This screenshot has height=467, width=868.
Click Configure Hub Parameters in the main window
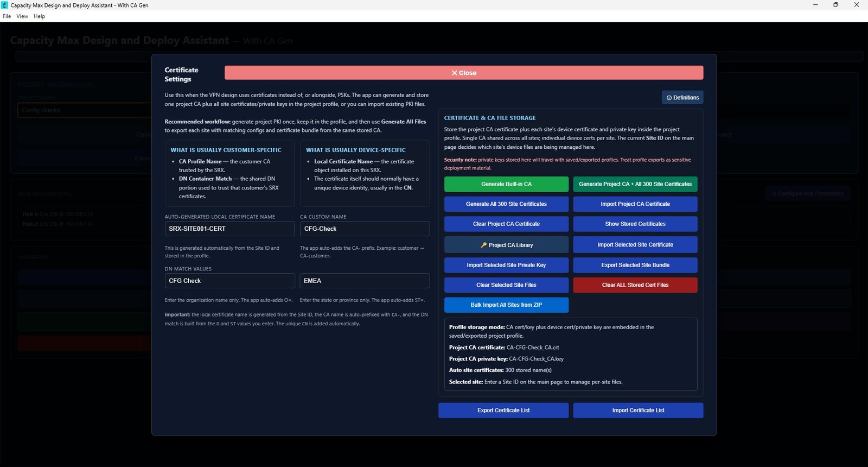[808, 193]
